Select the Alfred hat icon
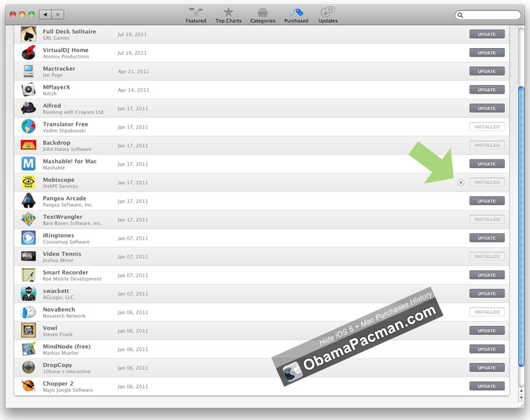The width and height of the screenshot is (530, 420). coord(28,108)
